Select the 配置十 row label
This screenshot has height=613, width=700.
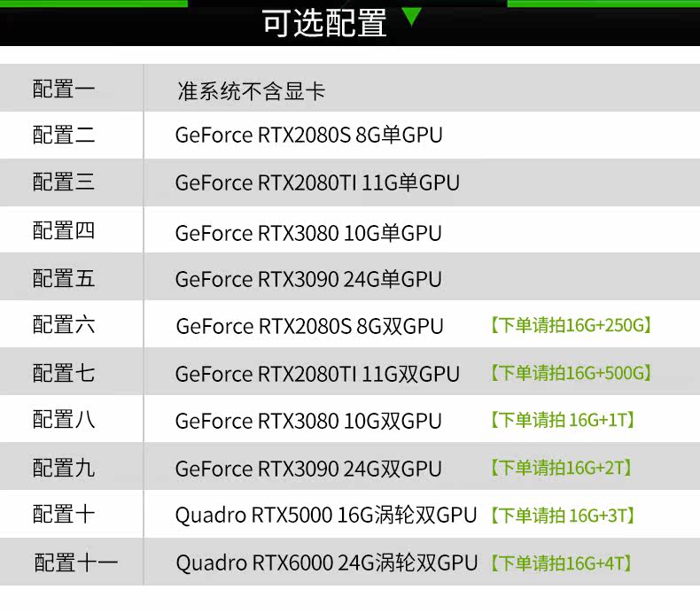64,514
